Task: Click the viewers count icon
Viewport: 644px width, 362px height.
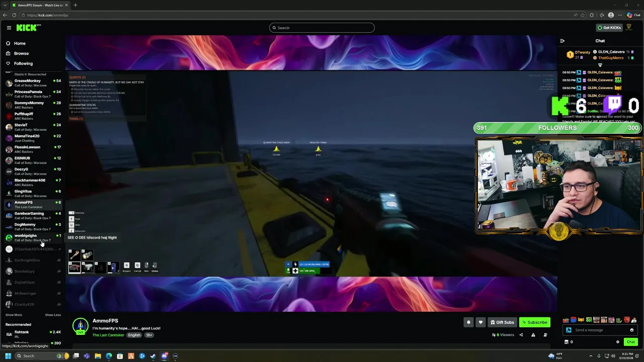Action: click(494, 335)
